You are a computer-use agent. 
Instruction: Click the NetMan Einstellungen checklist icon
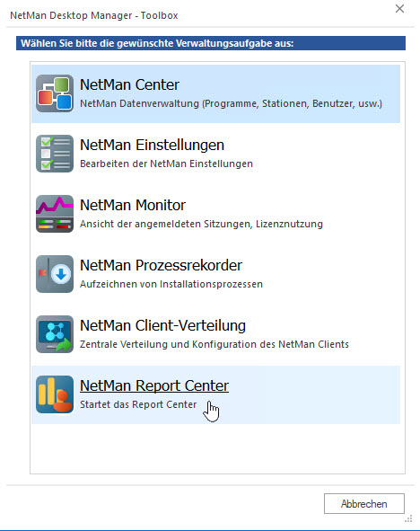tap(55, 154)
